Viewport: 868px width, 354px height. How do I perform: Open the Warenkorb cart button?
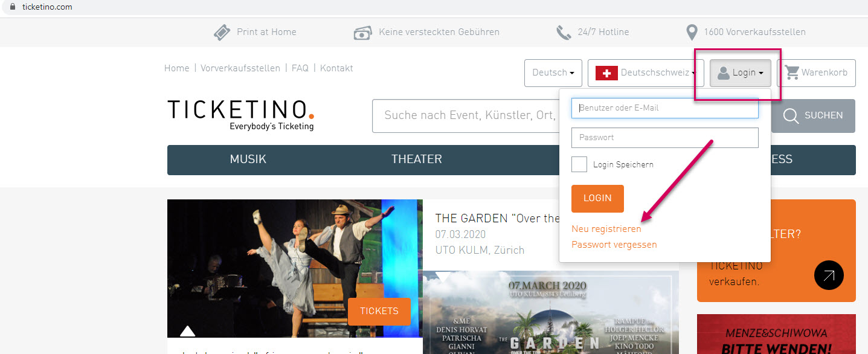(816, 73)
